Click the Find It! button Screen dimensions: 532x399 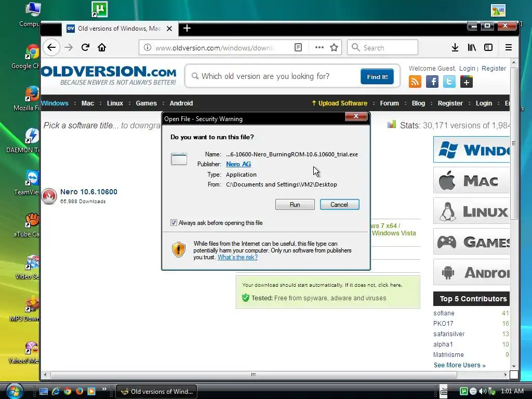(377, 77)
